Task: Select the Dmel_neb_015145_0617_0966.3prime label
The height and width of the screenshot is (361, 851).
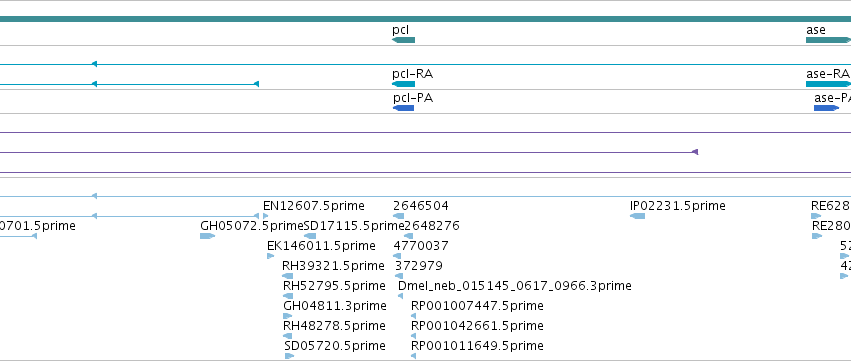Action: [x=515, y=286]
